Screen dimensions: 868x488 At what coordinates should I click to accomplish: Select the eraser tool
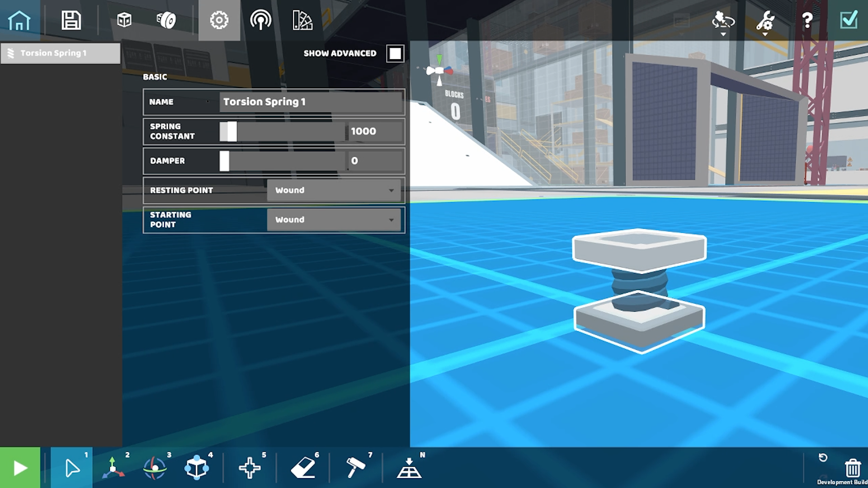point(303,468)
